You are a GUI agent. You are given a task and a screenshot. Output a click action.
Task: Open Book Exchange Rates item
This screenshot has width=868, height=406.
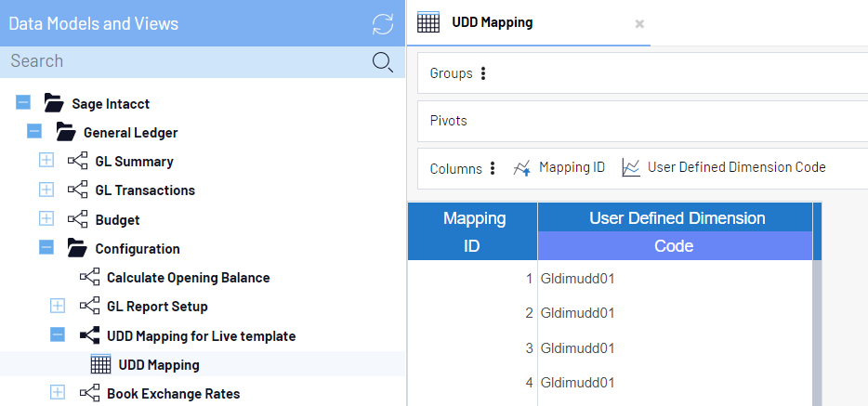173,394
